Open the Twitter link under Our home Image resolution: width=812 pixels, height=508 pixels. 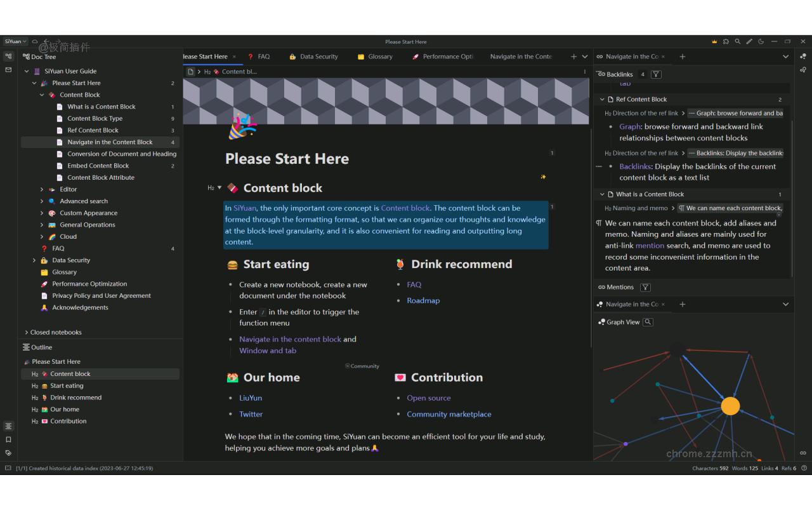(251, 414)
